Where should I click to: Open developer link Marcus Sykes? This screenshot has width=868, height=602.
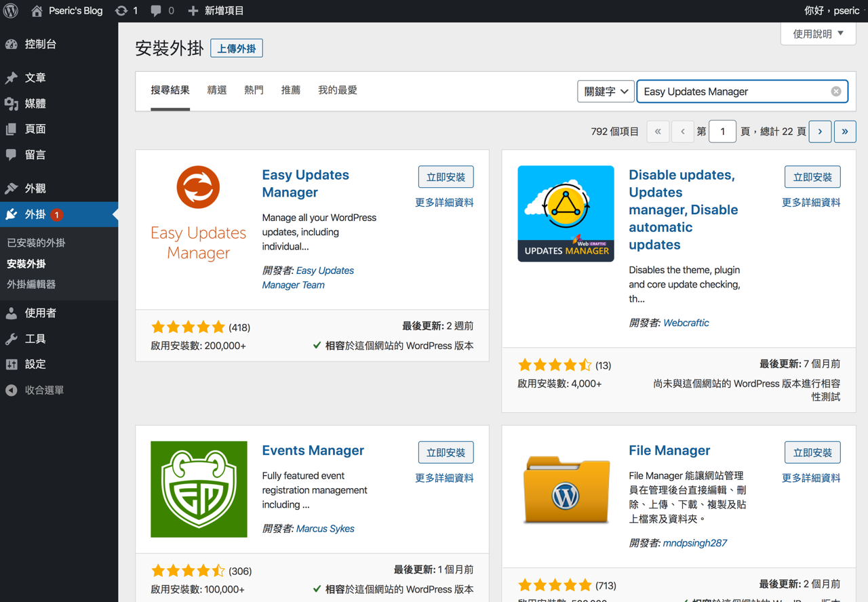pyautogui.click(x=325, y=529)
